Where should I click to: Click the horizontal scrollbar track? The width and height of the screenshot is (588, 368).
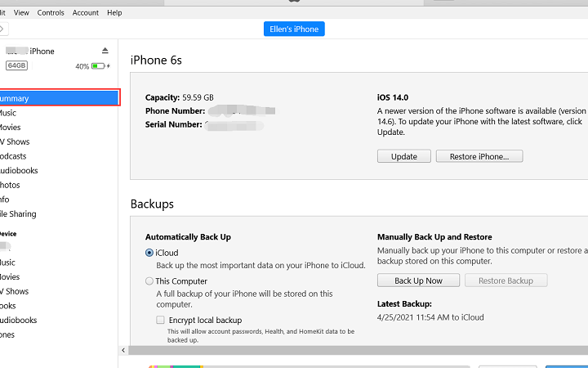pyautogui.click(x=359, y=350)
